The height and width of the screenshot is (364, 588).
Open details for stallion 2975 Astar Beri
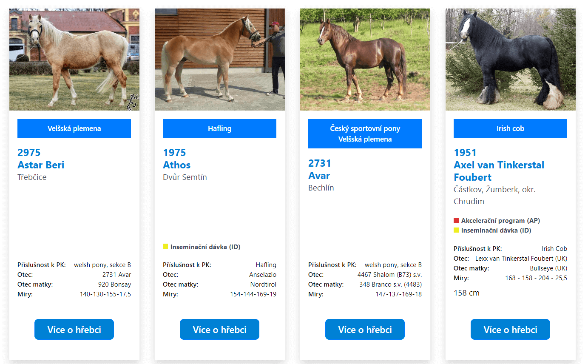click(x=74, y=329)
